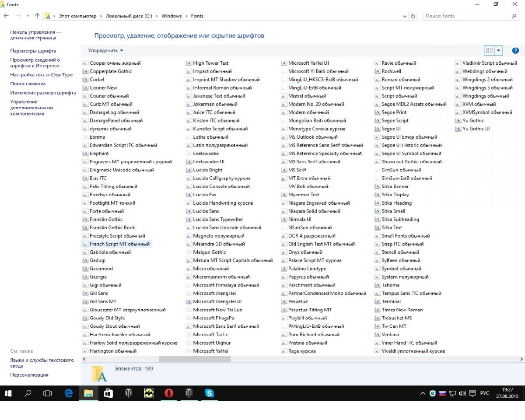Open the Action Center notifications icon
The height and width of the screenshot is (420, 525).
472,393
